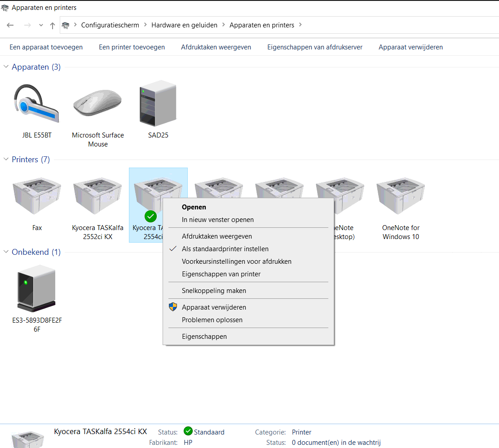Click the Onbekend (1) group heading
Image resolution: width=499 pixels, height=448 pixels.
point(36,252)
